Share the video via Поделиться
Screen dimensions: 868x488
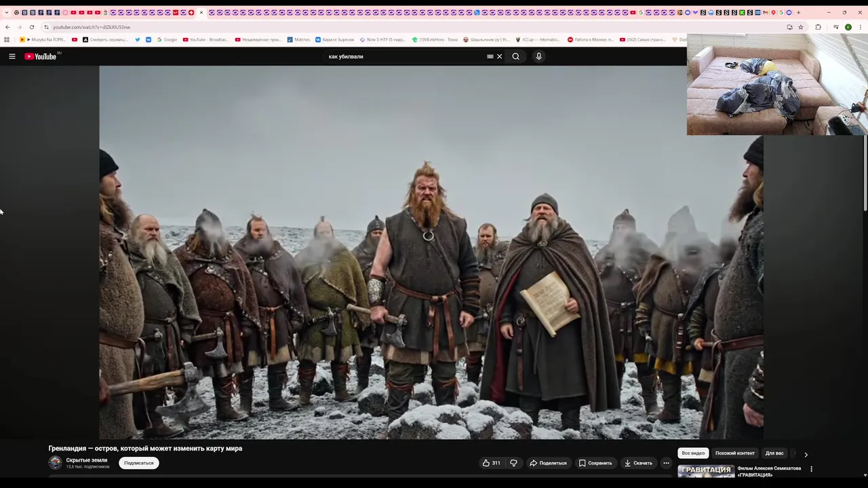(x=548, y=463)
